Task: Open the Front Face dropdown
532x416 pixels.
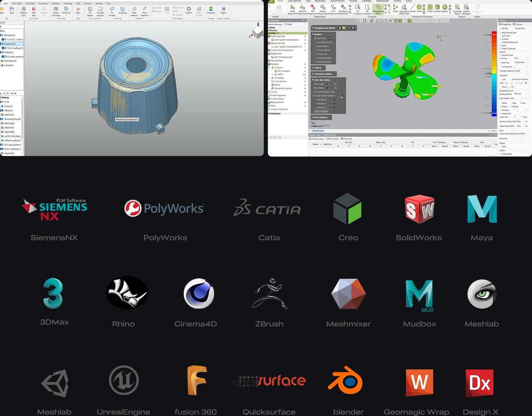Action: (521, 58)
